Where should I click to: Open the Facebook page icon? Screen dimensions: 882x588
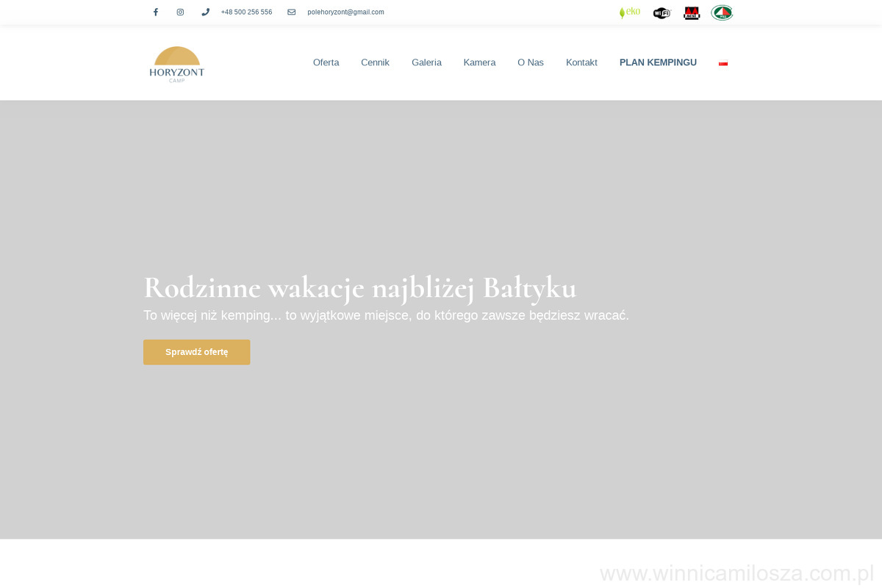point(156,12)
